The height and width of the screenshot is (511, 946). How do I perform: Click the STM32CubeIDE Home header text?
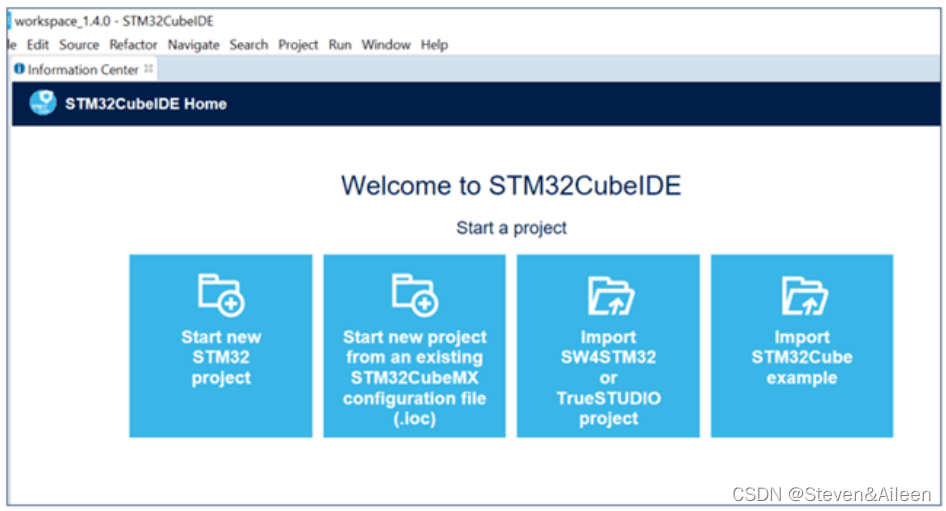146,104
